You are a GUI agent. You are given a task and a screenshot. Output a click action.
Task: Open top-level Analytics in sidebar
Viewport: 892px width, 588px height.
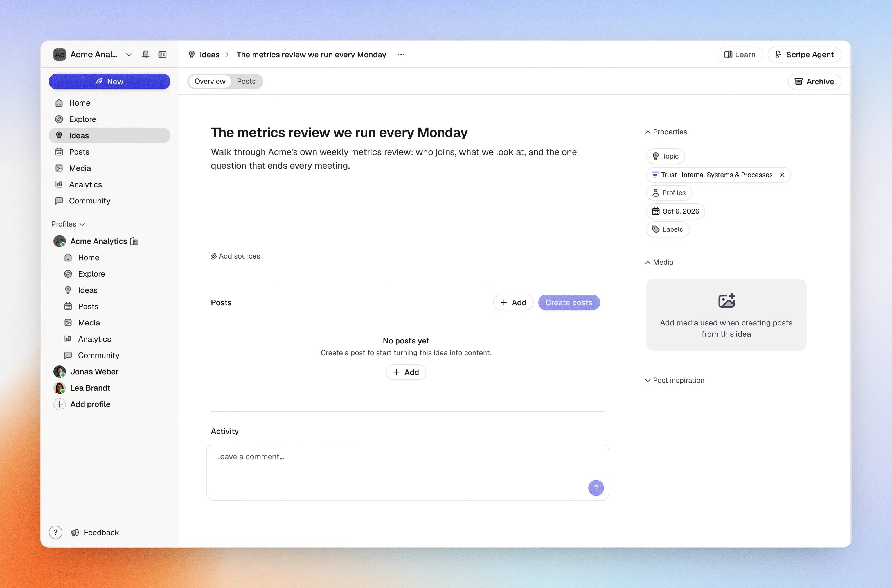click(109, 184)
